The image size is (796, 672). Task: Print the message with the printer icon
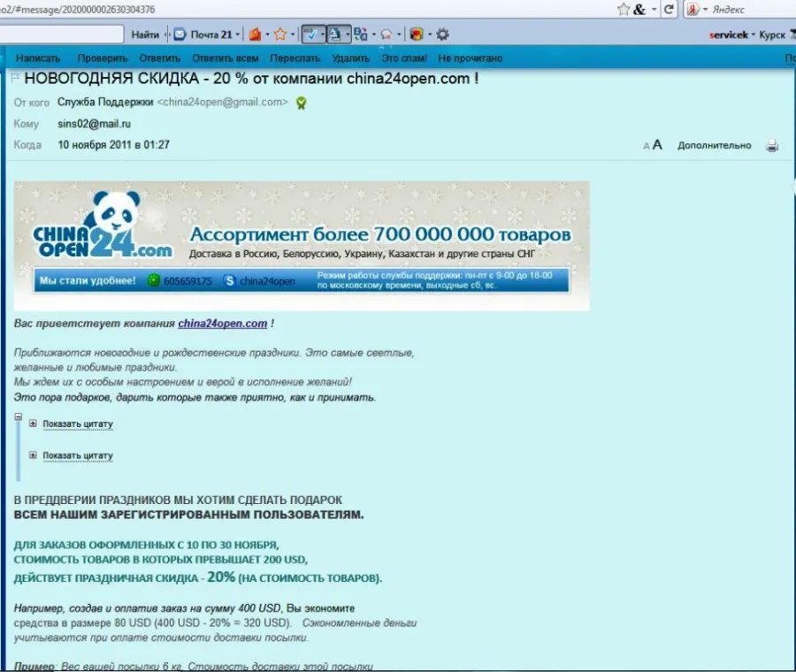tap(772, 146)
